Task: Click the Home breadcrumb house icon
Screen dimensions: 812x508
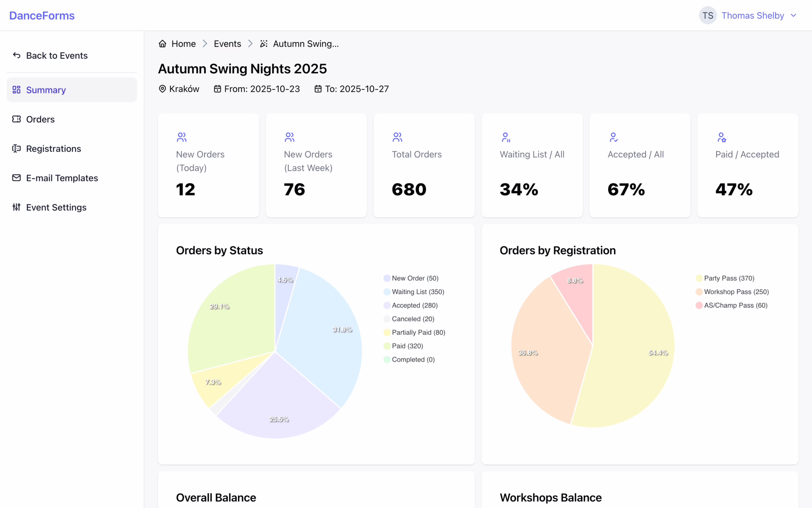Action: pos(162,44)
